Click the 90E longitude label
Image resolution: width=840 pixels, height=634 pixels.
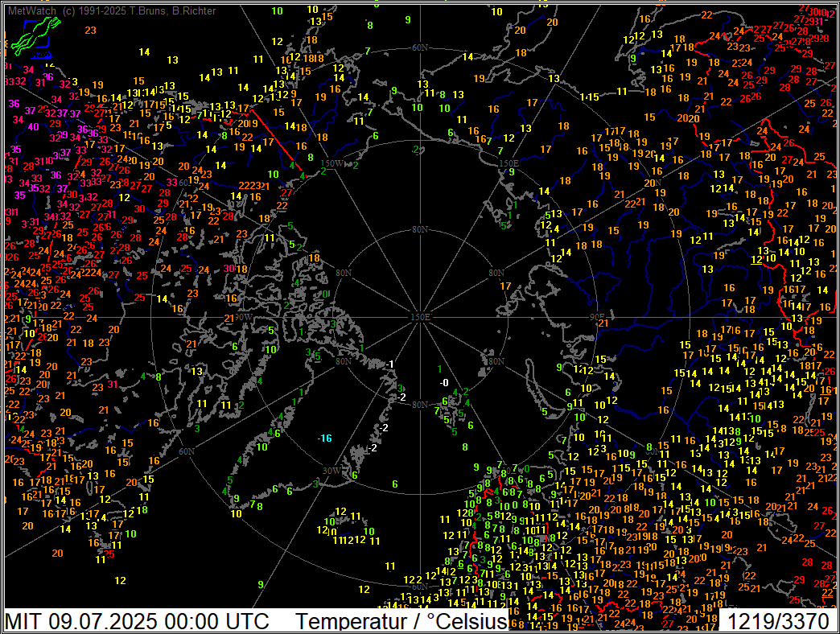[597, 317]
